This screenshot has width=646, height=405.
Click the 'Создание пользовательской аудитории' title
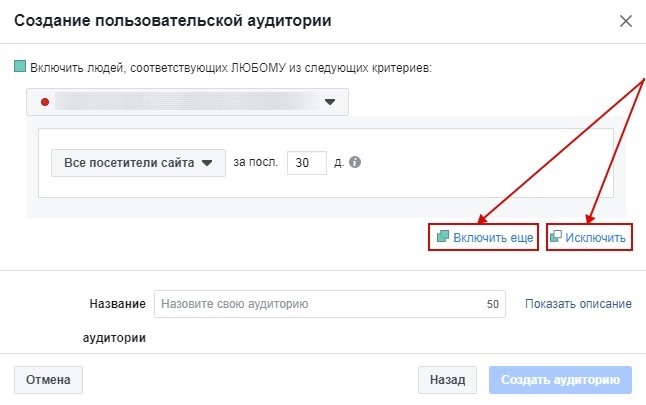point(173,21)
